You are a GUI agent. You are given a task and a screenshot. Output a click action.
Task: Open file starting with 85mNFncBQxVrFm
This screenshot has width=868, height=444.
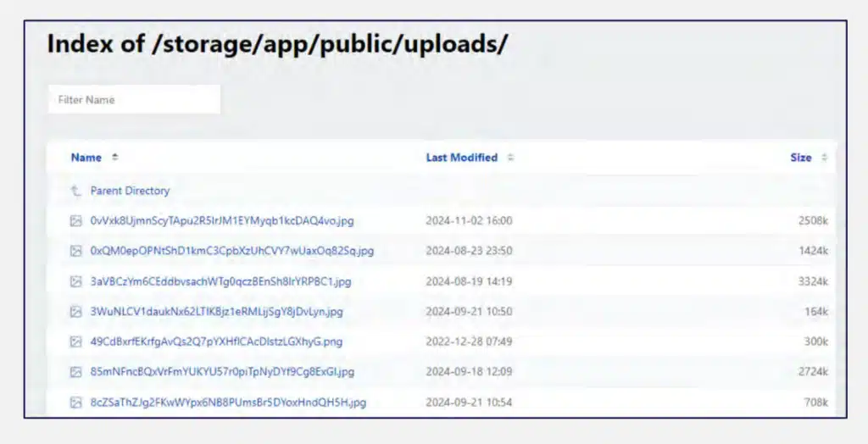tap(222, 371)
